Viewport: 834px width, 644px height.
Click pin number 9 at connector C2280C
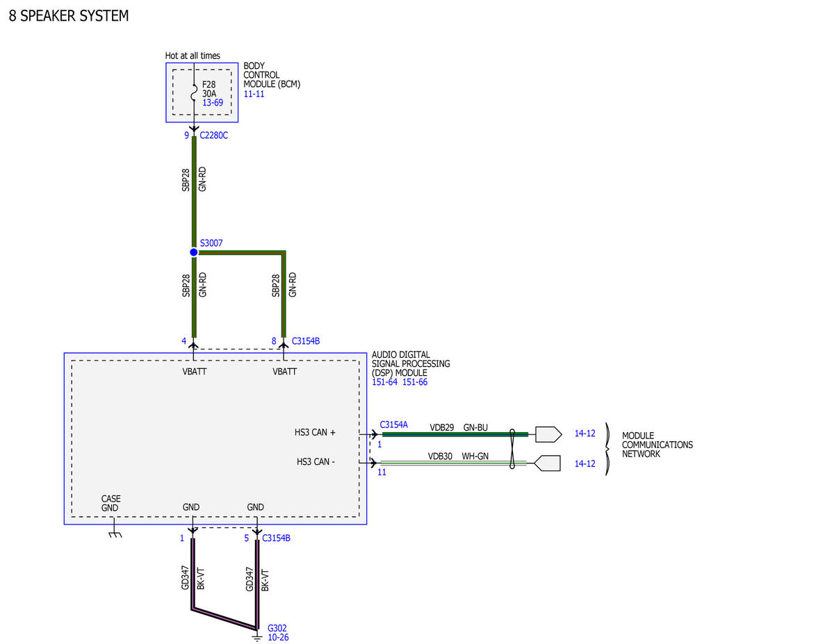click(x=187, y=135)
